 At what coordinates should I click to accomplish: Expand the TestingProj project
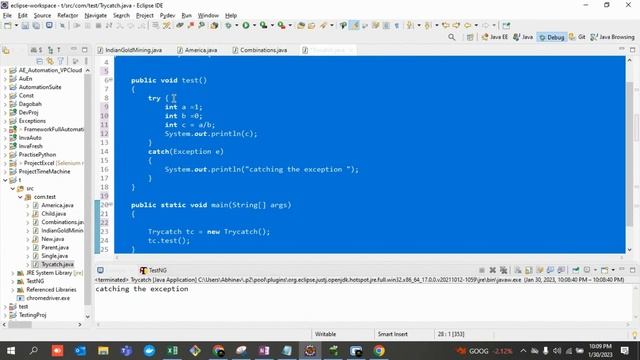5,315
